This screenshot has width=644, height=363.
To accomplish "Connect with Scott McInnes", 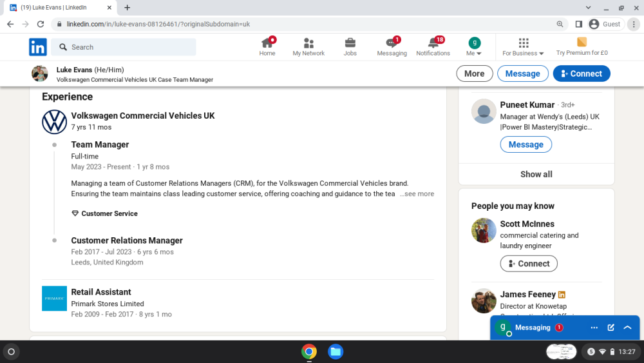I will [x=529, y=264].
